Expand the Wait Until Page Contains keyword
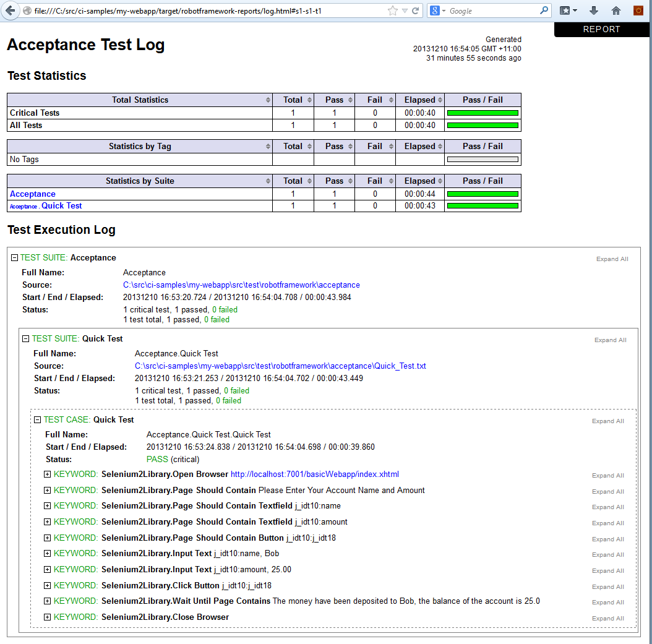The image size is (652, 644). tap(47, 601)
